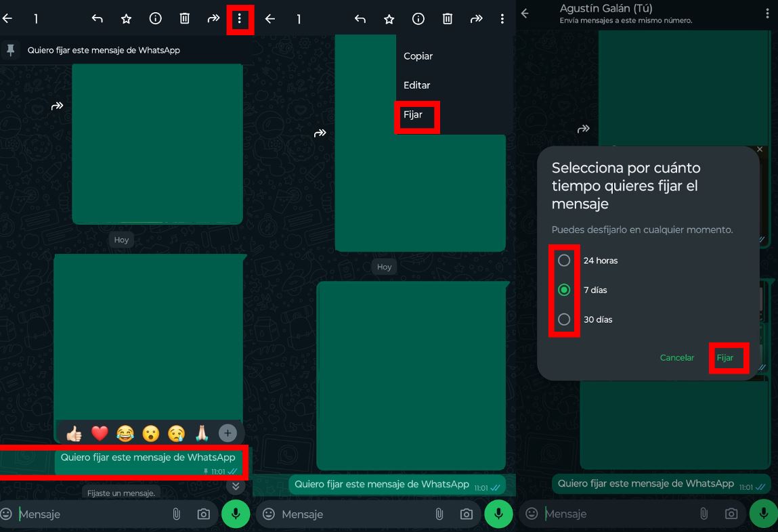Tap the scroll-to-bottom double chevron

pyautogui.click(x=236, y=487)
